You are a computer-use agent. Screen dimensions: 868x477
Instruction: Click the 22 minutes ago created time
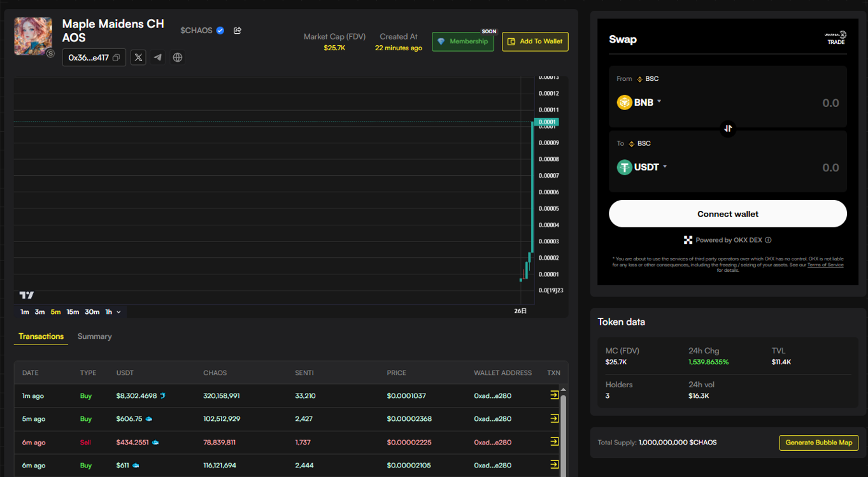[399, 48]
